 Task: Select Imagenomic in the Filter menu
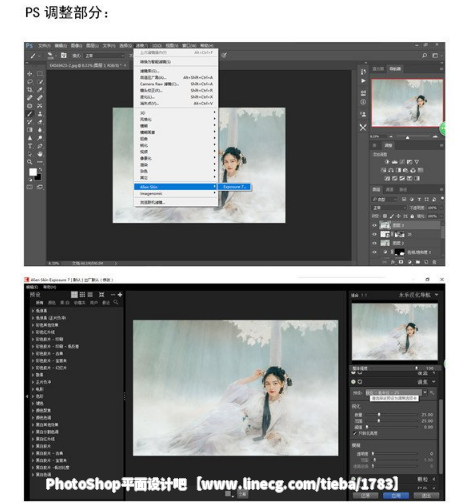click(175, 194)
